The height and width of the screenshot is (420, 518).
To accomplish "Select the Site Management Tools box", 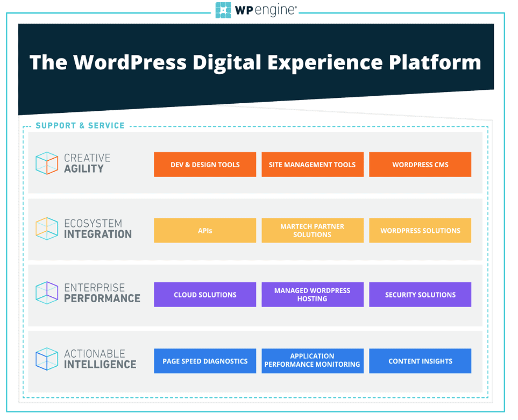I will 313,165.
